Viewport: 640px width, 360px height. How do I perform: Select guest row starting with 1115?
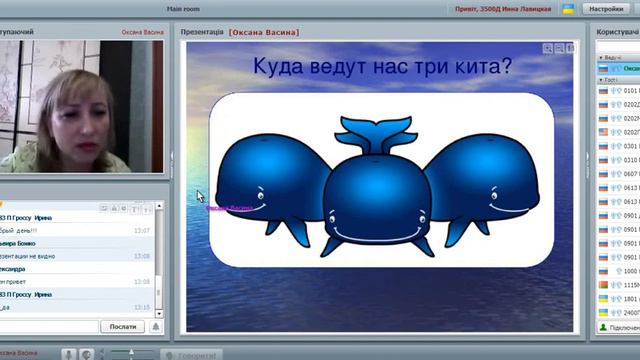point(618,285)
